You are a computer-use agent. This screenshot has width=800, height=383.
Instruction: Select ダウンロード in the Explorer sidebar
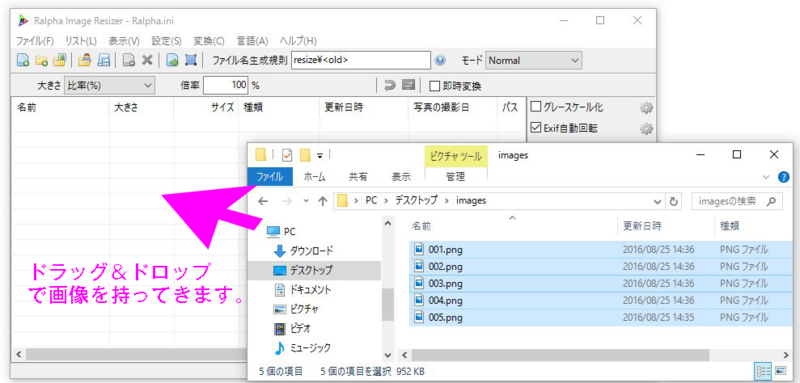311,250
